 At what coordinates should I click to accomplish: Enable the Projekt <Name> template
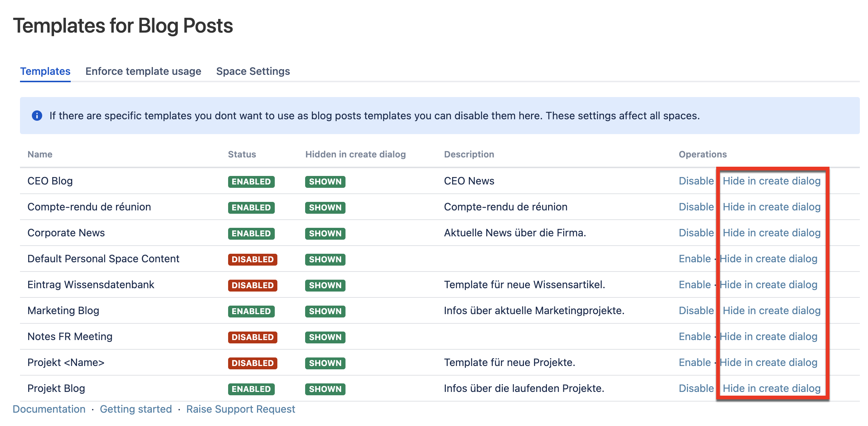(694, 362)
